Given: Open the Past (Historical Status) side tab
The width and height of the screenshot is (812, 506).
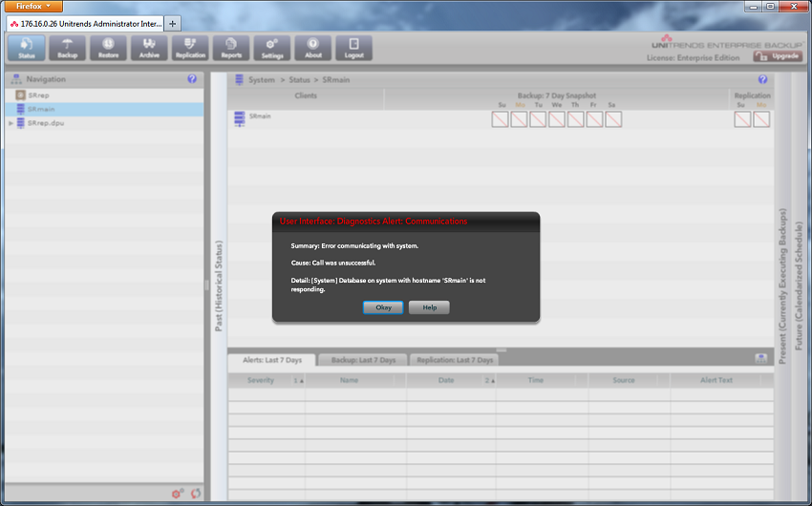Looking at the screenshot, I should tap(219, 285).
